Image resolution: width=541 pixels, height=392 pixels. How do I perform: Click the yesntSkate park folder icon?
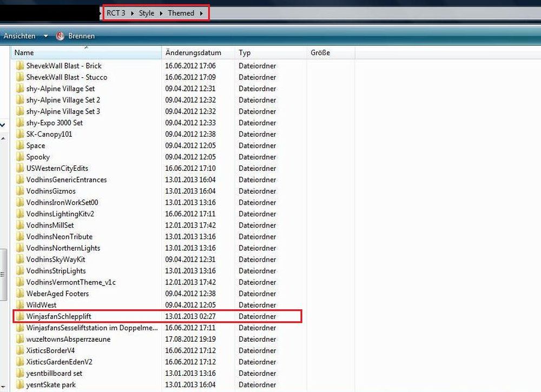click(x=20, y=385)
